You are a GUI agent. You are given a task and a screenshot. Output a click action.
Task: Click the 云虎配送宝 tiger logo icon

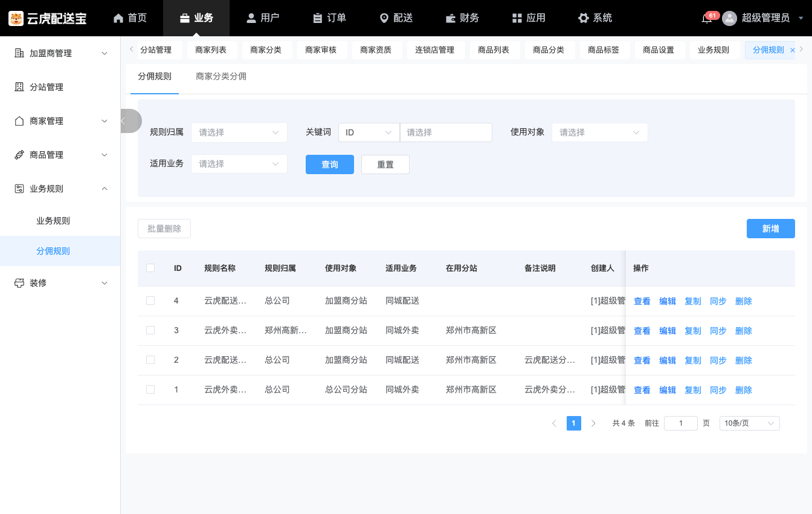pyautogui.click(x=16, y=18)
